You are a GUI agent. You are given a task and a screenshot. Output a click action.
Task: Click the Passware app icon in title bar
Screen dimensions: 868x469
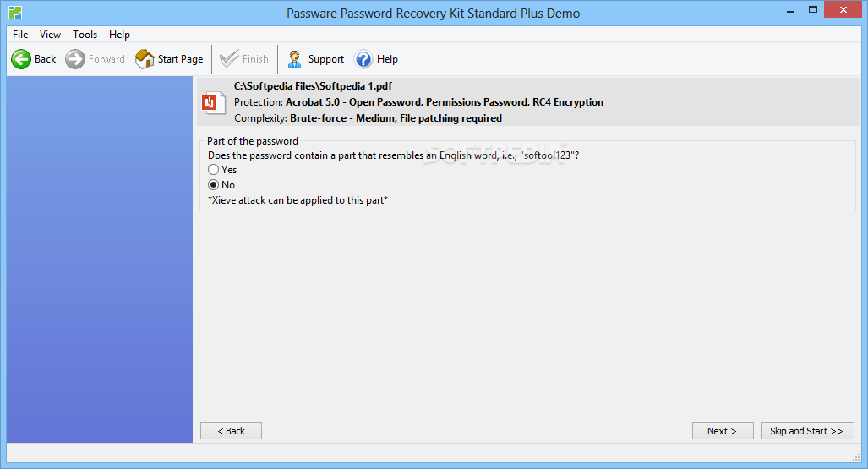(15, 12)
